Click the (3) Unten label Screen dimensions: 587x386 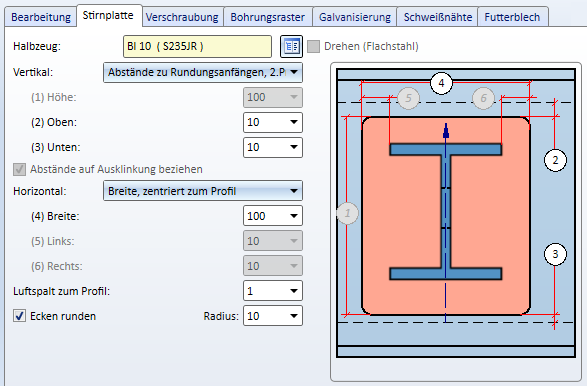coord(55,147)
